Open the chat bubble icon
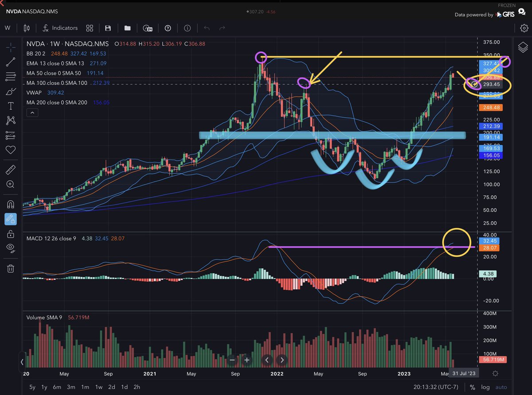This screenshot has width=532, height=395. [x=522, y=12]
